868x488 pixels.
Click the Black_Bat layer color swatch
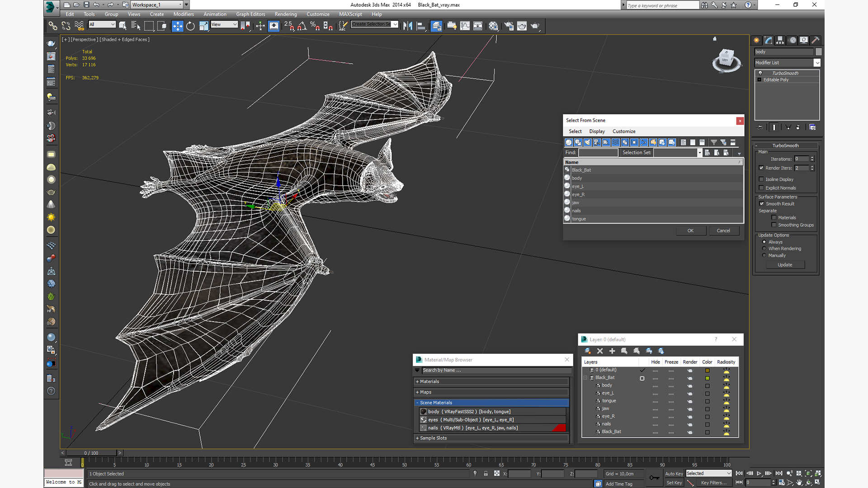707,379
